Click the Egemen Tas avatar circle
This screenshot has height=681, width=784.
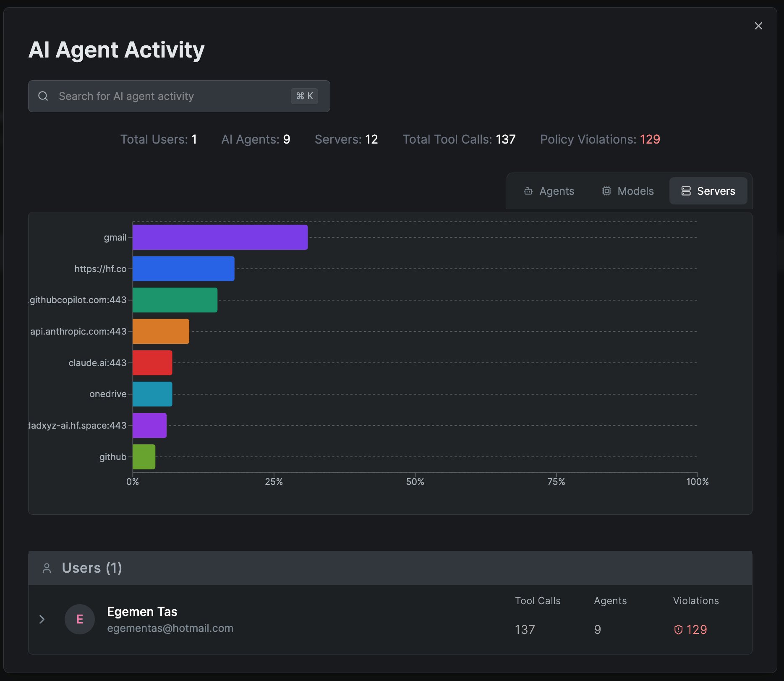point(80,619)
